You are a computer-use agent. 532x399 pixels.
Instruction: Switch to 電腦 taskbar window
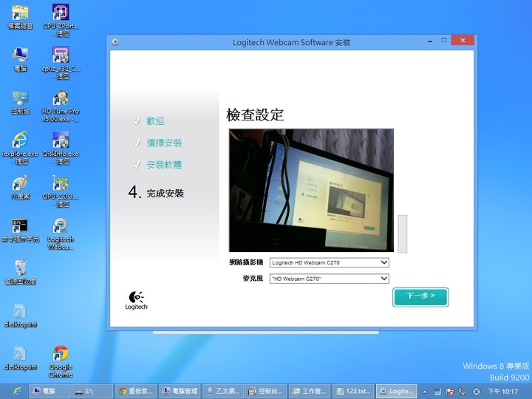[50, 391]
